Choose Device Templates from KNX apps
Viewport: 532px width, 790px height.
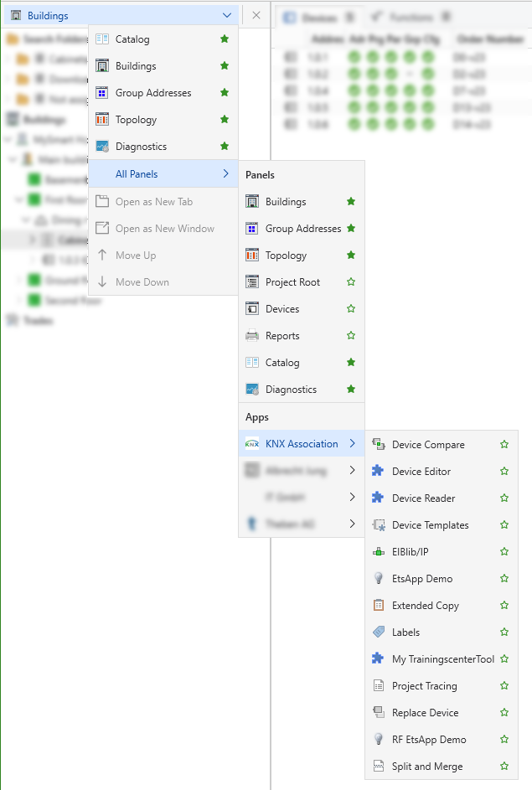click(442, 525)
